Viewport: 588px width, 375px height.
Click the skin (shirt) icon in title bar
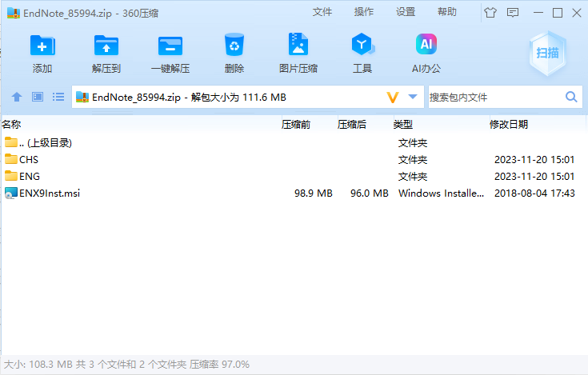click(x=490, y=13)
